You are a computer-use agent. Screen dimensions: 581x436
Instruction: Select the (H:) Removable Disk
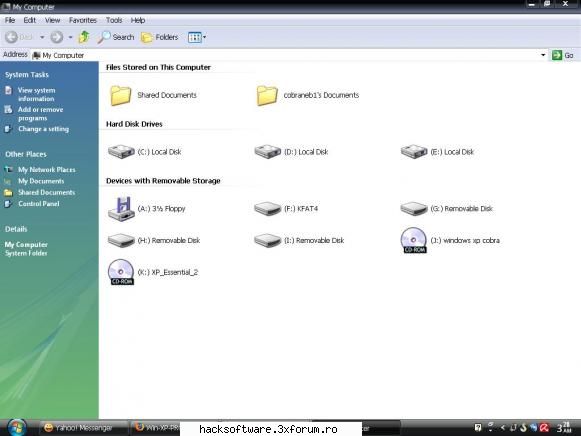click(153, 241)
